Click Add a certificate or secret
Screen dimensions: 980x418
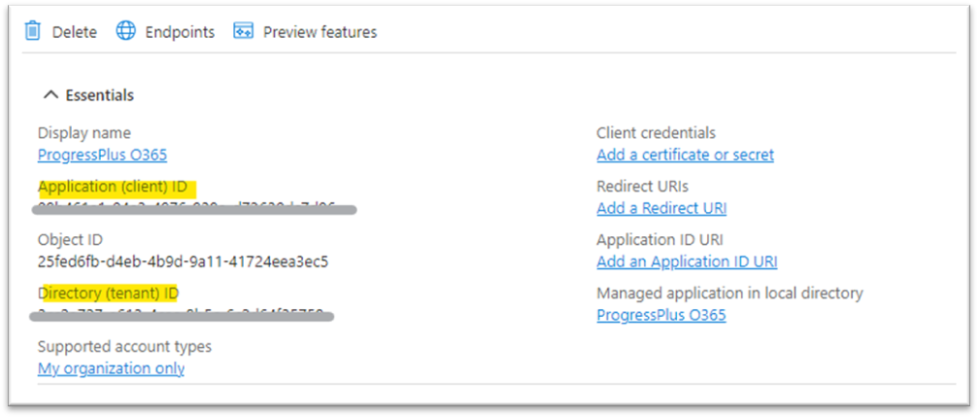tap(685, 155)
